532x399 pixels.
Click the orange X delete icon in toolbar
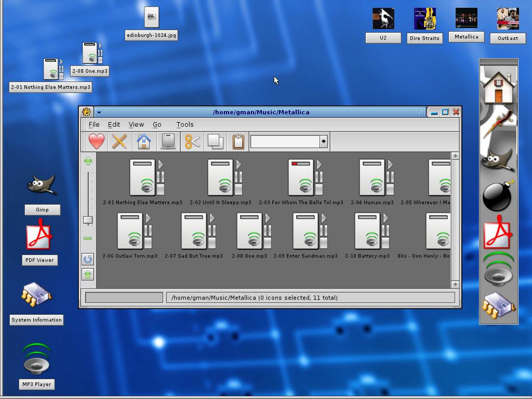tap(119, 141)
